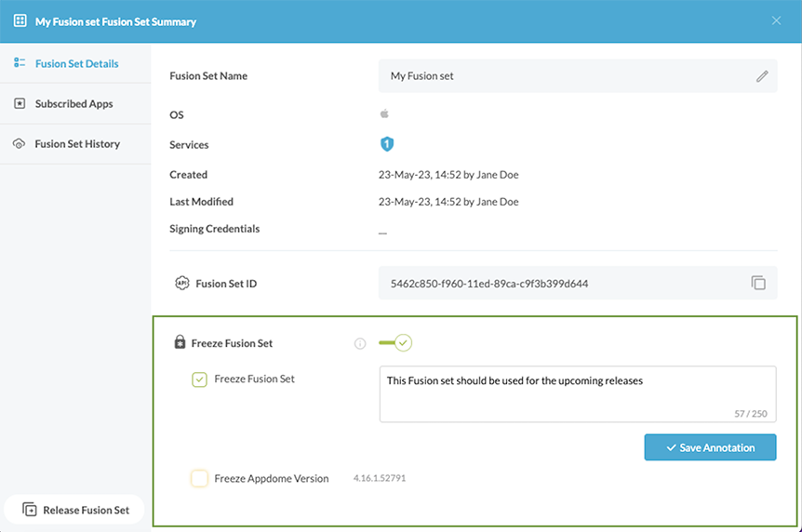Copy the Fusion Set ID with the copy icon

(x=758, y=283)
